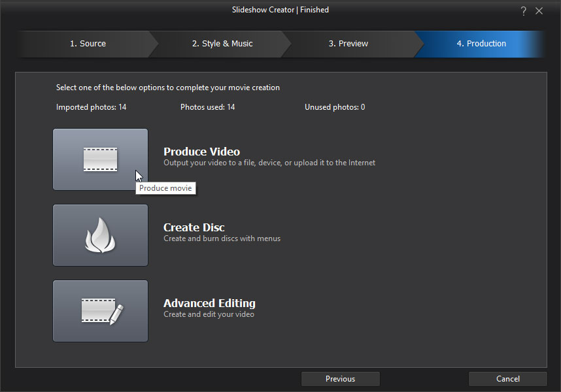Go to the 1. Source step

(88, 44)
